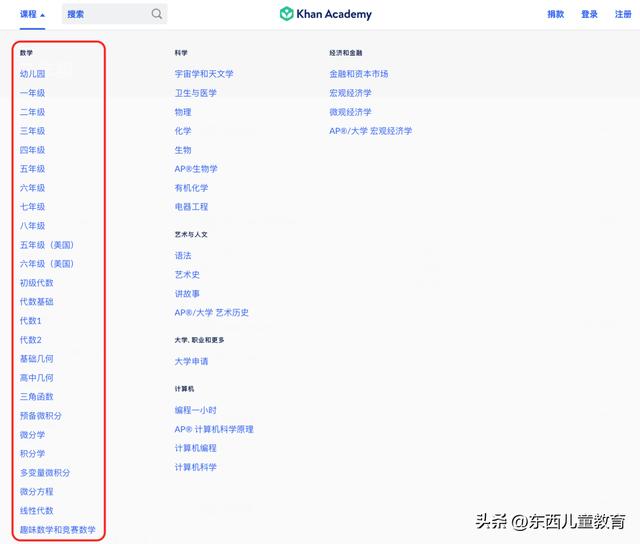This screenshot has height=544, width=640.
Task: Click the 经济和金融 section heading
Action: 346,53
